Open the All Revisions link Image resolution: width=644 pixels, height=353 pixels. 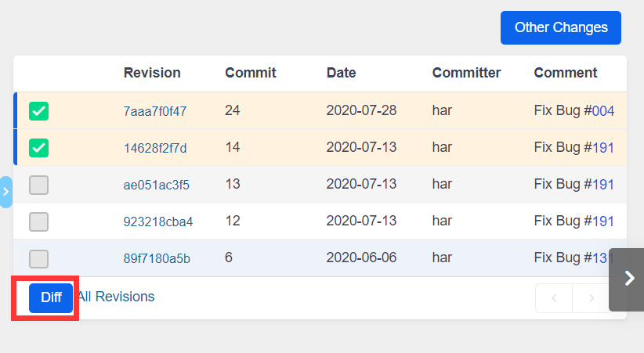coord(116,297)
